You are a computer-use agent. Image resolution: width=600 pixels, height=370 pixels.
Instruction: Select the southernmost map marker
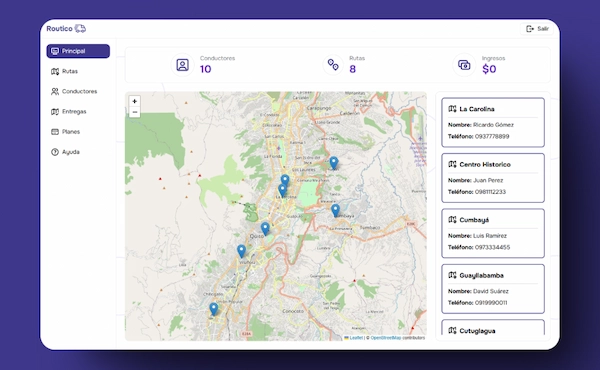(214, 309)
